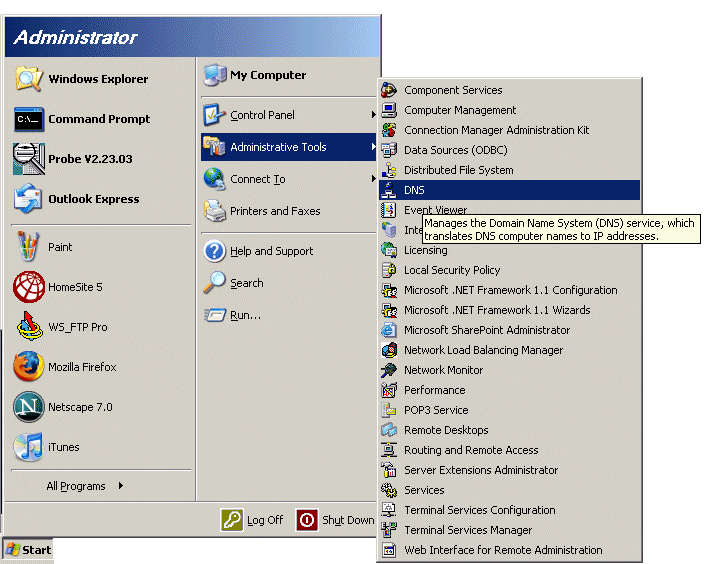Open Probe V2.23.03 from its icon
The width and height of the screenshot is (704, 564).
(29, 159)
